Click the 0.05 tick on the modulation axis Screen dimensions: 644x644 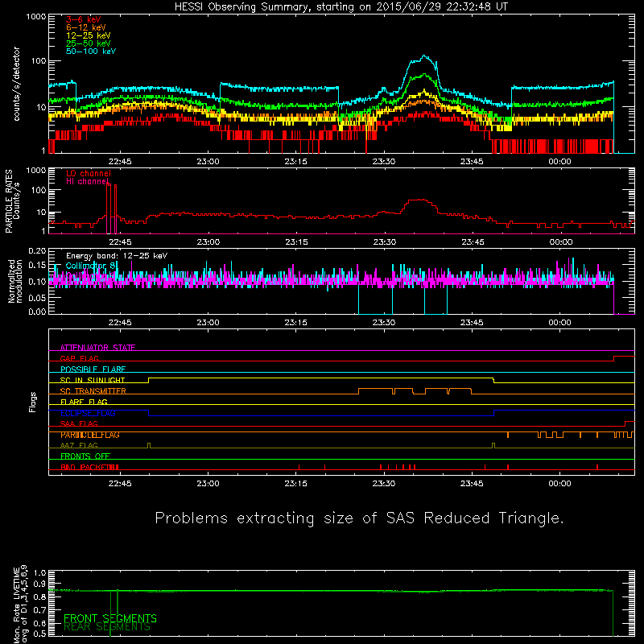pyautogui.click(x=37, y=297)
